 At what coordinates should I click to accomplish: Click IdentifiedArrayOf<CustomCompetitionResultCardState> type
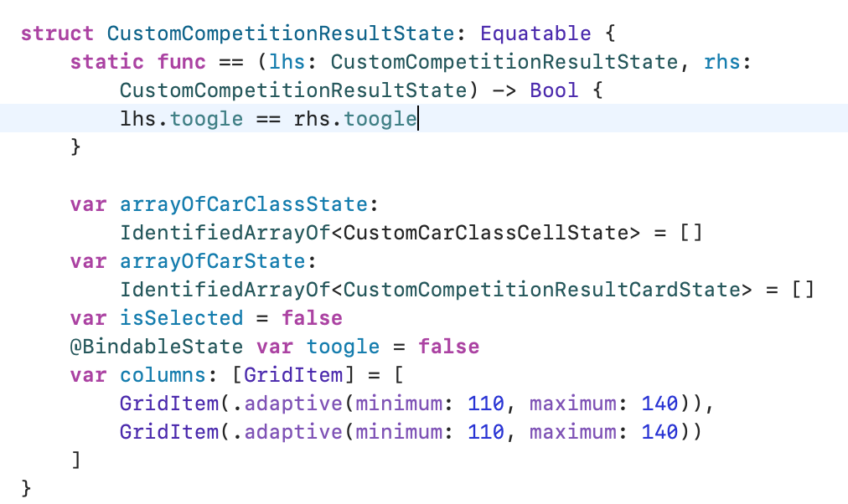(436, 290)
